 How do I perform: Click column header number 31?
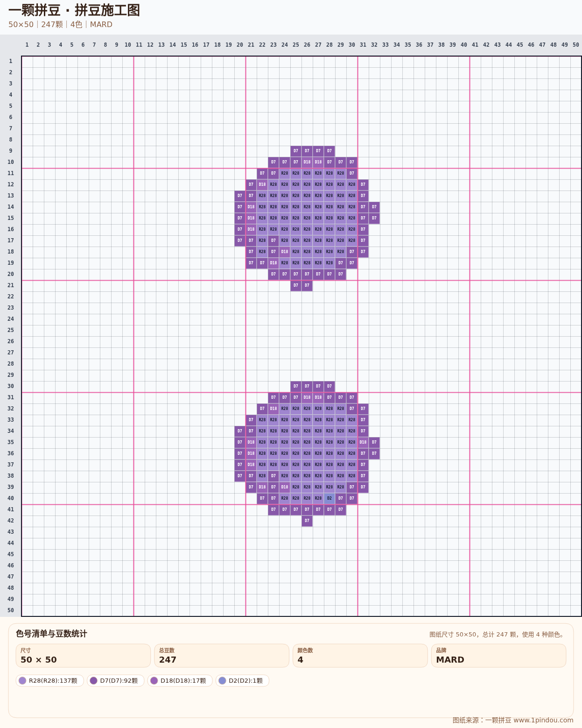[363, 45]
